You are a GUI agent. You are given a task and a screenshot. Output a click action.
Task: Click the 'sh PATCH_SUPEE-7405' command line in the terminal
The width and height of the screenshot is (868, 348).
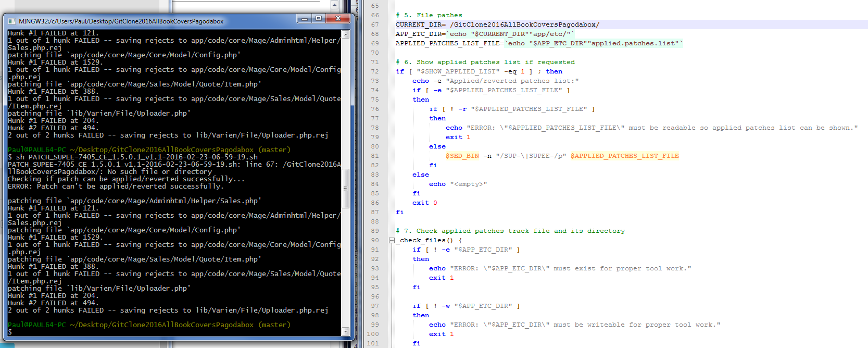tap(133, 157)
